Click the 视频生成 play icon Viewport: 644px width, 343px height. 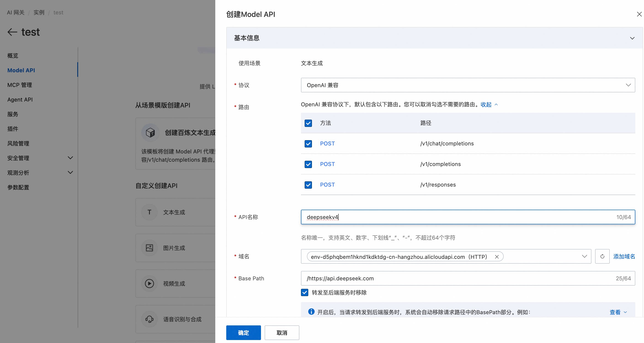(149, 284)
